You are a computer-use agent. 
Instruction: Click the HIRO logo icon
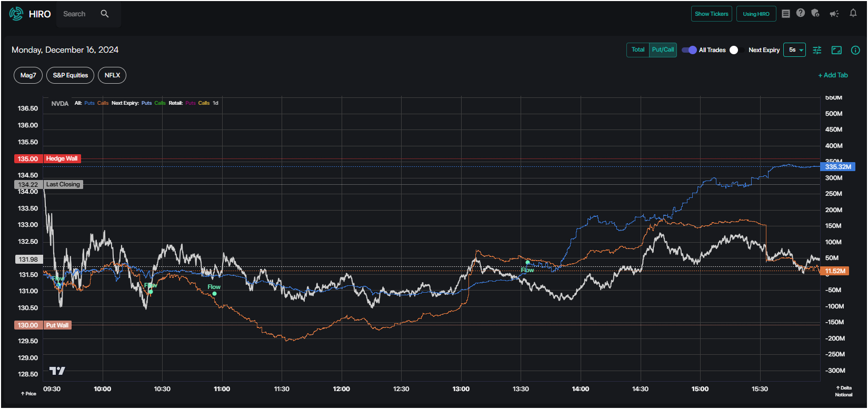16,14
